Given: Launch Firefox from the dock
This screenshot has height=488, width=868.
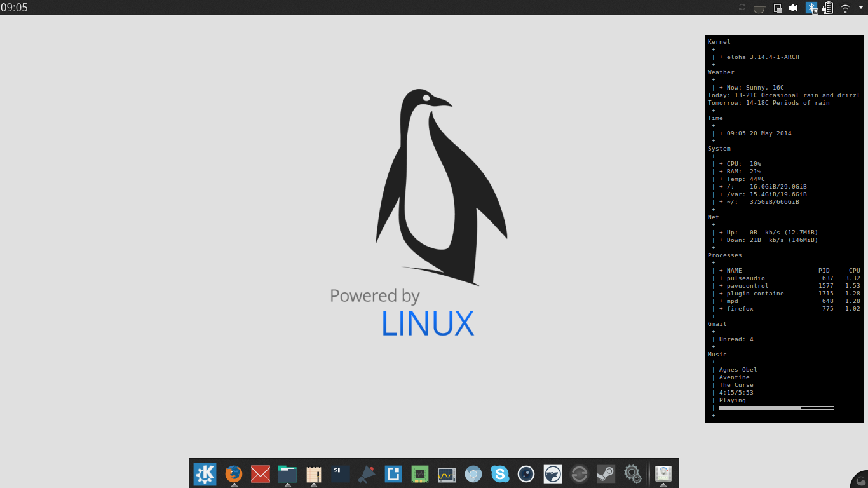Looking at the screenshot, I should pos(234,474).
